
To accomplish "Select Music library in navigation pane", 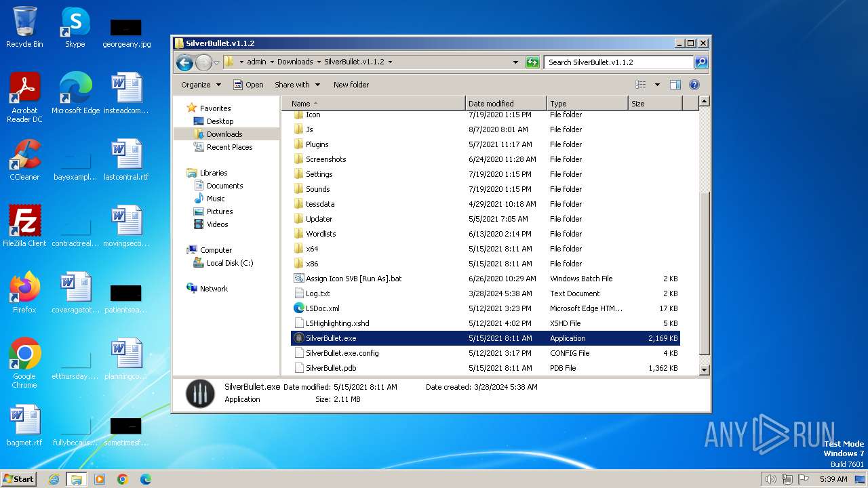I will click(x=216, y=199).
